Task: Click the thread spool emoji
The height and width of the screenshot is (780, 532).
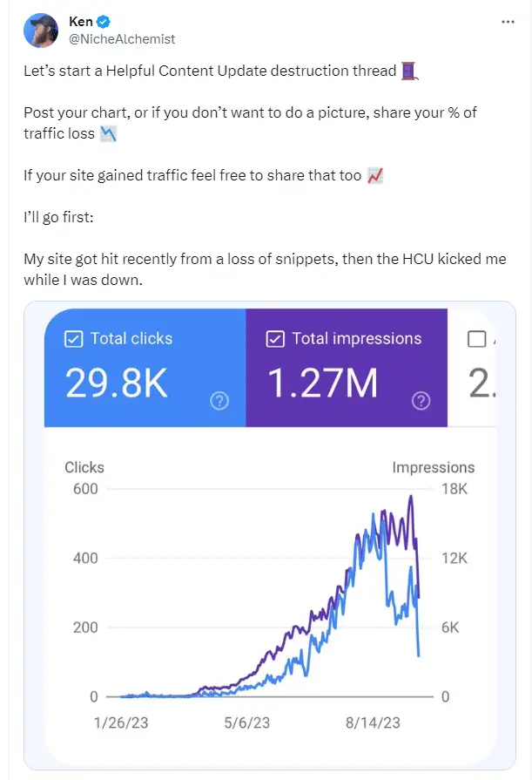Action: click(408, 71)
